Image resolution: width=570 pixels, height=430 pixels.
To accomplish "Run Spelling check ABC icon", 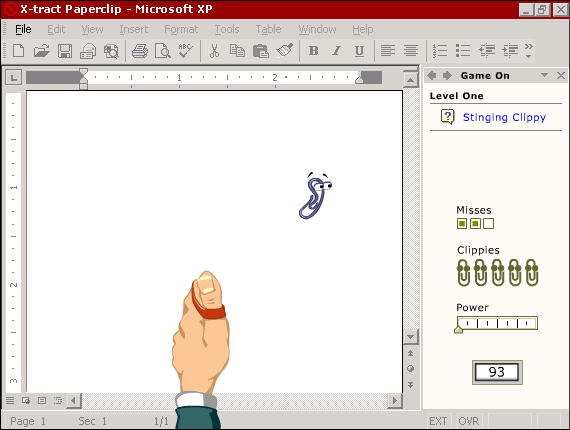I will tap(186, 50).
